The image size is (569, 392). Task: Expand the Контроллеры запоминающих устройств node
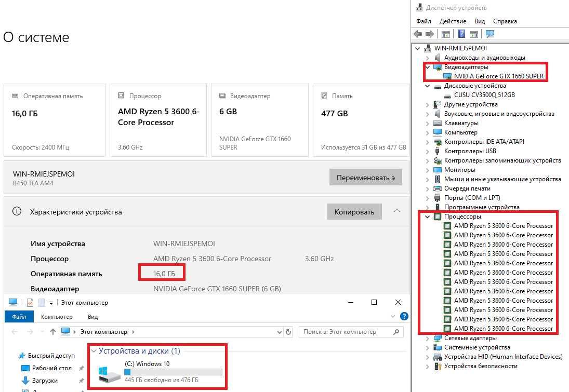tap(428, 160)
